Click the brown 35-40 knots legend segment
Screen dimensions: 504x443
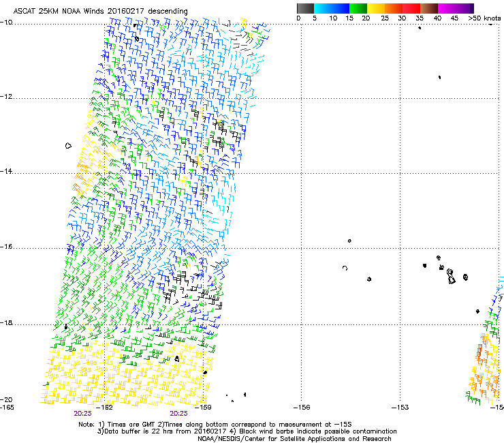pyautogui.click(x=429, y=8)
